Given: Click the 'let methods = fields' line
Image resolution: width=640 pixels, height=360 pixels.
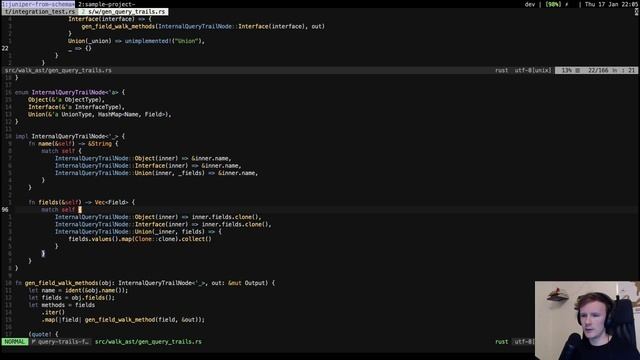Looking at the screenshot, I should tap(61, 305).
